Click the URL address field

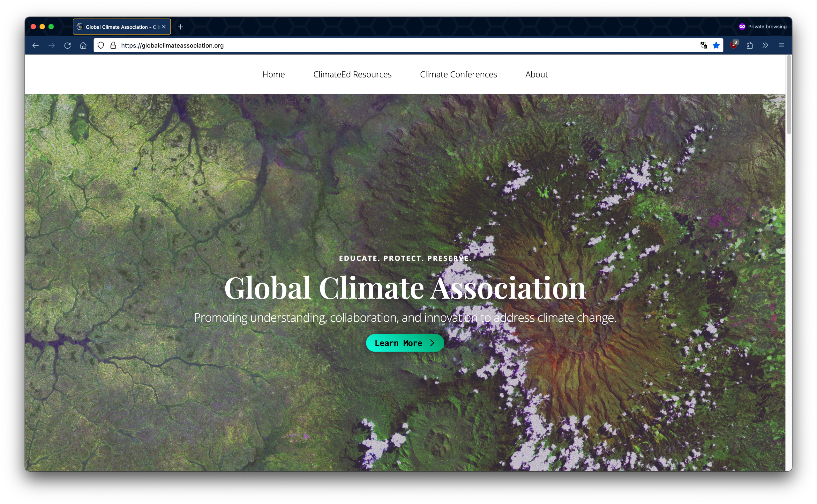[400, 45]
